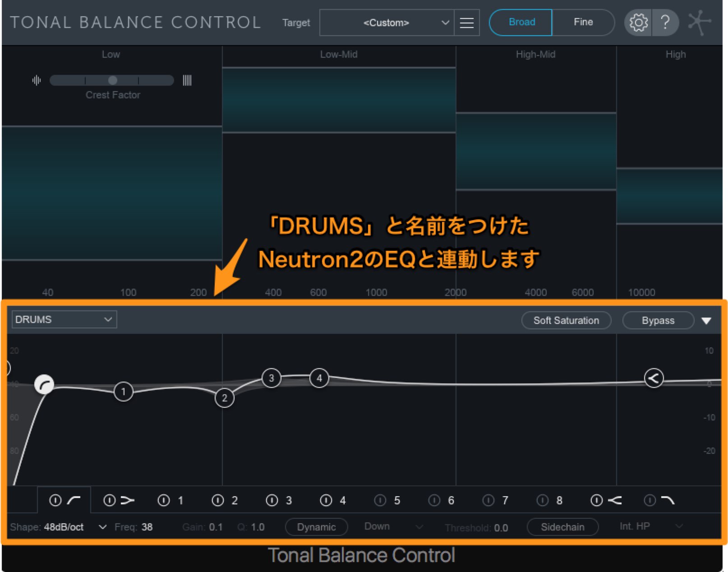Click the low crest factor waveform icon
728x572 pixels.
pyautogui.click(x=37, y=80)
